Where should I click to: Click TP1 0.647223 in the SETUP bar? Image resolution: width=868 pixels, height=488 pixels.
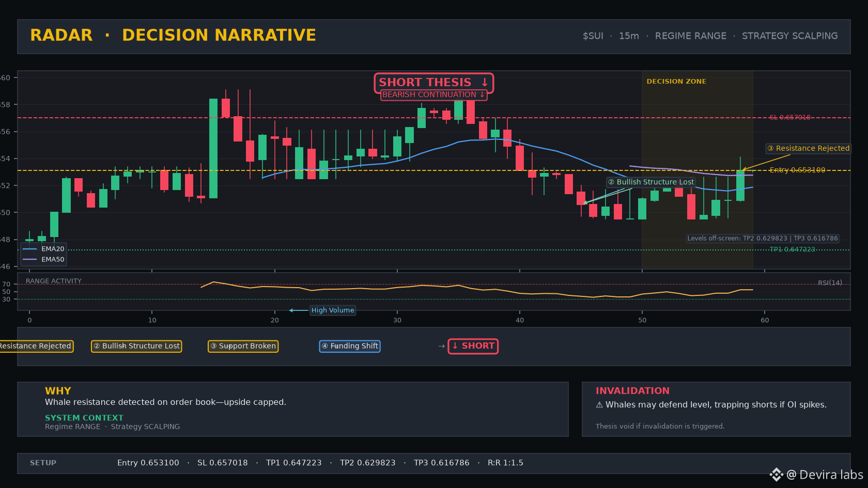coord(294,463)
